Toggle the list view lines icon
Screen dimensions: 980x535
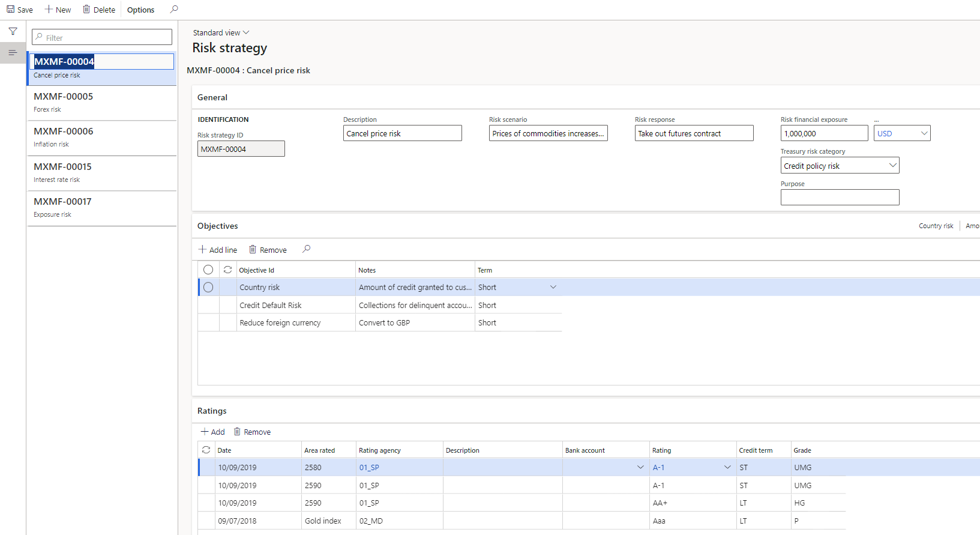click(13, 53)
